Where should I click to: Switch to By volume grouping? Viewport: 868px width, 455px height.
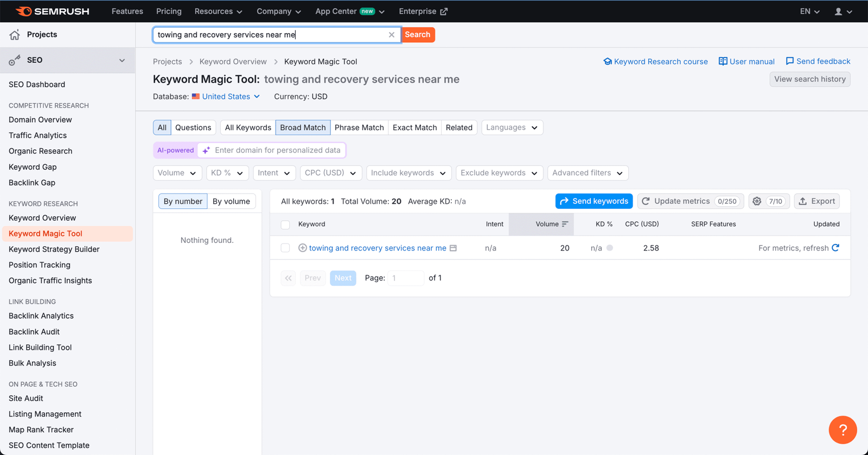coord(231,201)
